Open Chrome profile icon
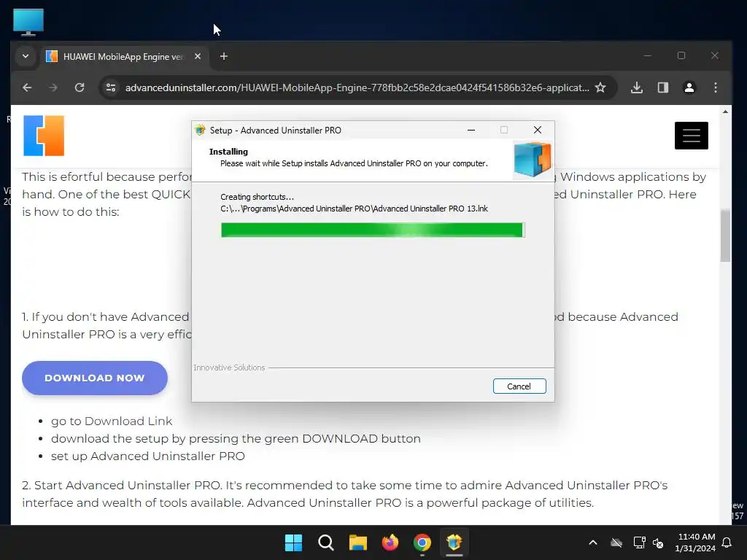Image resolution: width=747 pixels, height=560 pixels. click(x=689, y=87)
